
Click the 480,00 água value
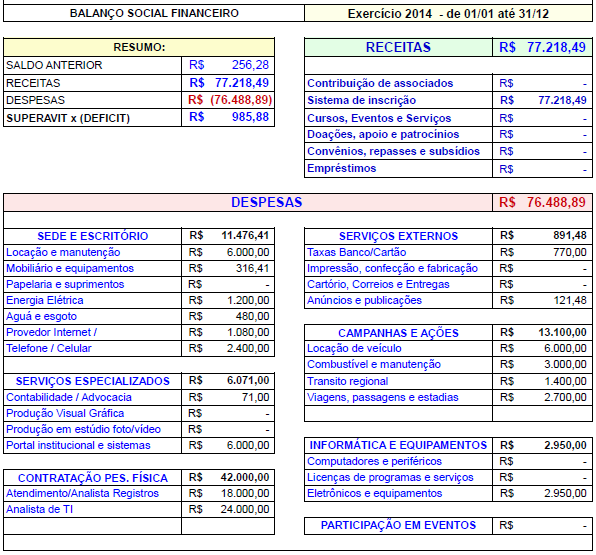(x=252, y=316)
